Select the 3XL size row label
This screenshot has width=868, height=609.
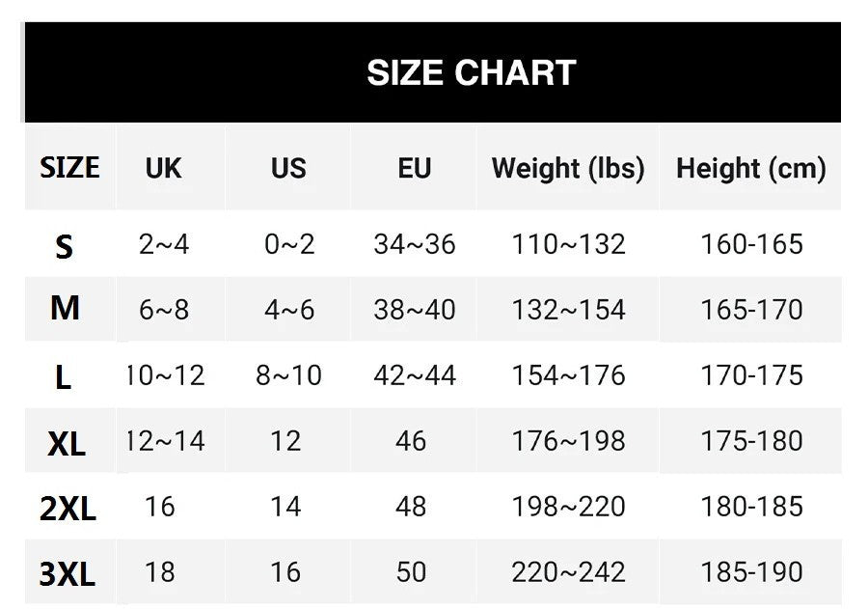pyautogui.click(x=68, y=575)
